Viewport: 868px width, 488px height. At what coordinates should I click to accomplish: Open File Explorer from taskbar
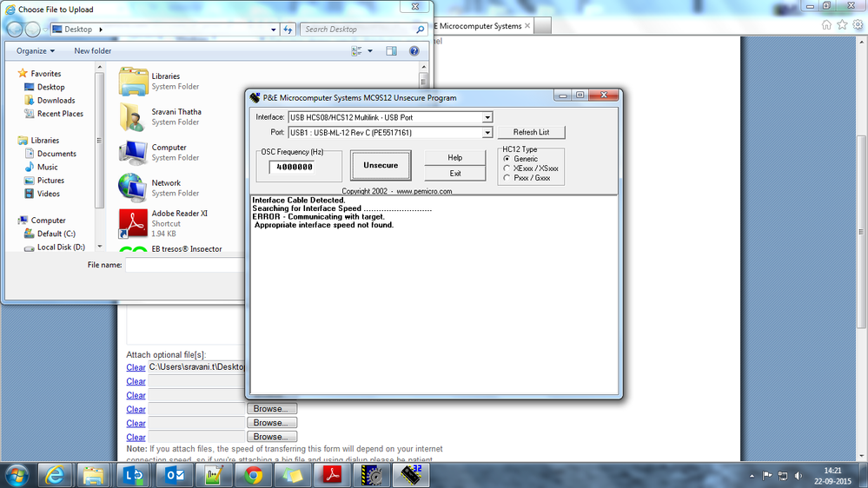point(94,475)
